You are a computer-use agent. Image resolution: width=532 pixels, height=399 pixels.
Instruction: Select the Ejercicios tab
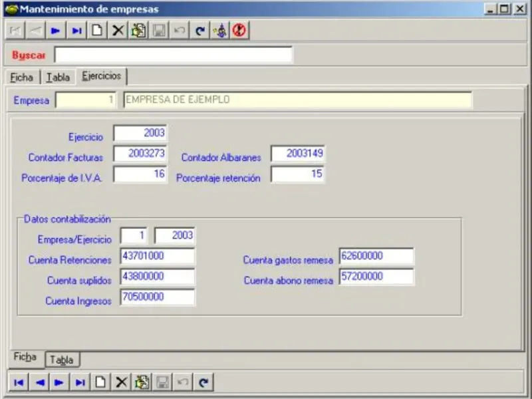(x=102, y=76)
